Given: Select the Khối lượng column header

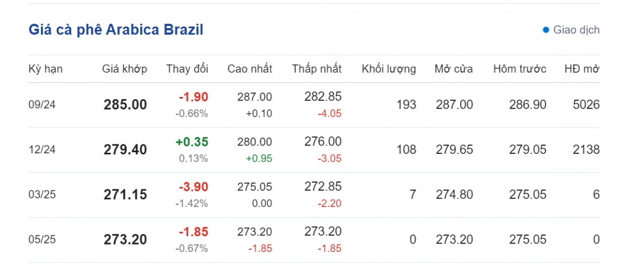Looking at the screenshot, I should point(388,69).
